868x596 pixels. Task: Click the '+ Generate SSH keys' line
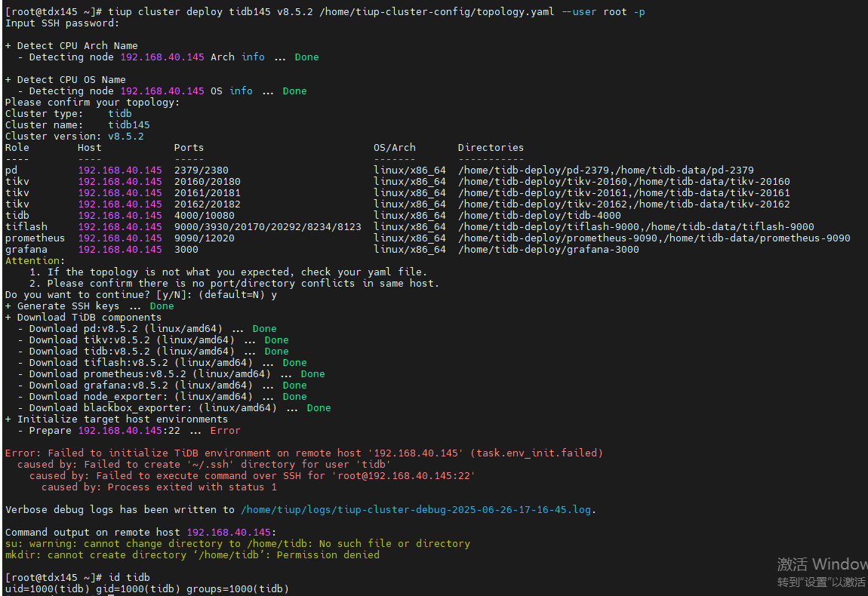point(90,306)
